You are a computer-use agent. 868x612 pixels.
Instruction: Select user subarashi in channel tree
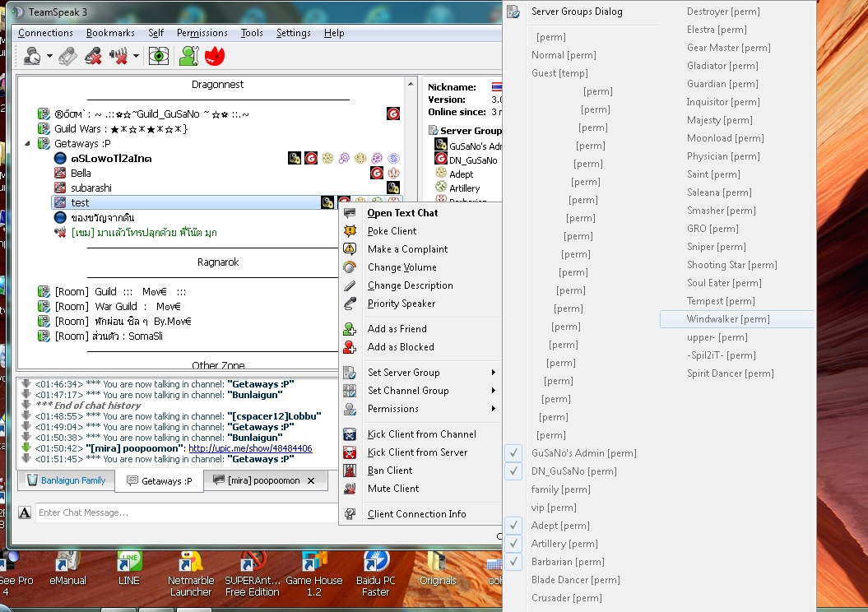click(91, 188)
